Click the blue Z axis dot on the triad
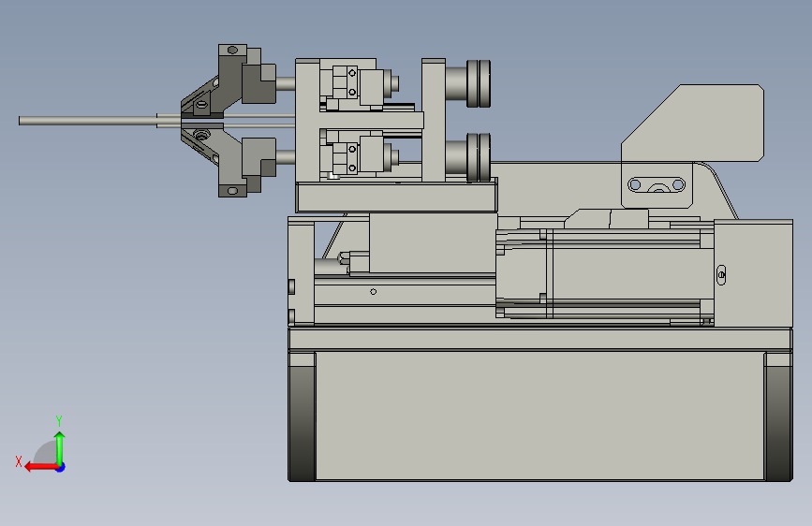The height and width of the screenshot is (526, 812). (61, 467)
